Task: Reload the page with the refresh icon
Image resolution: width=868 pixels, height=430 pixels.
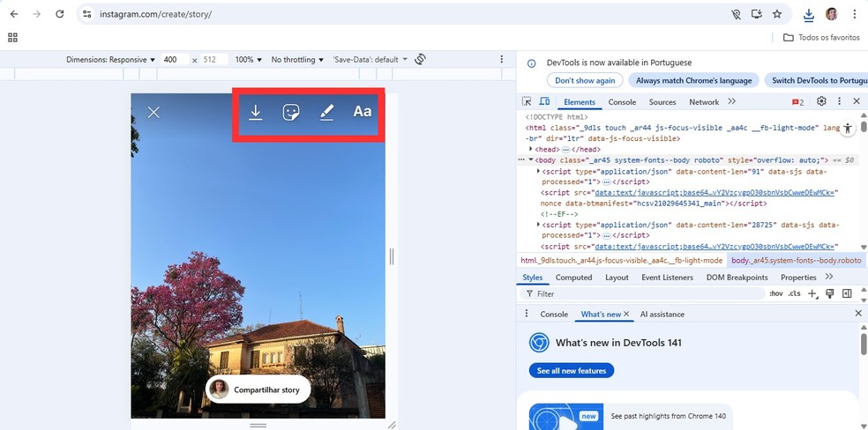Action: point(60,14)
